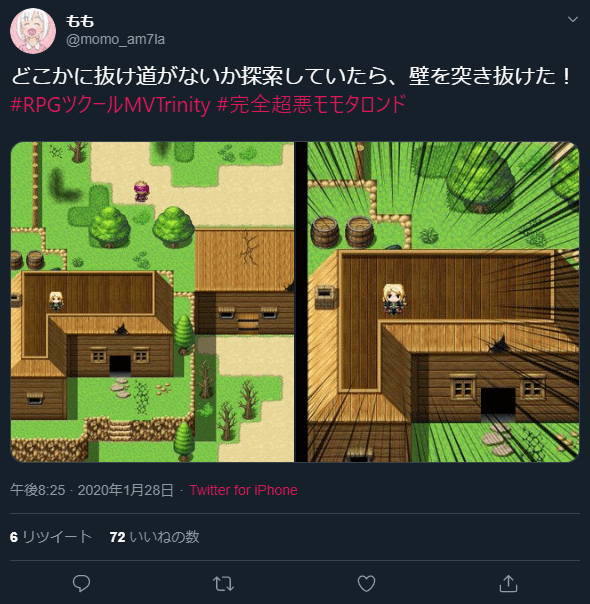View the list of 6 リツイート
The width and height of the screenshot is (590, 604).
tap(50, 537)
